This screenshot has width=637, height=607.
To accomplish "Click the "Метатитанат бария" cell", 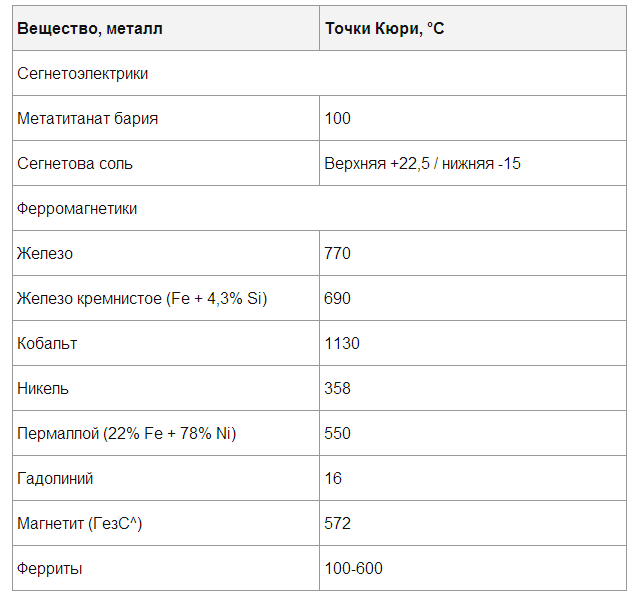I will pyautogui.click(x=88, y=119).
